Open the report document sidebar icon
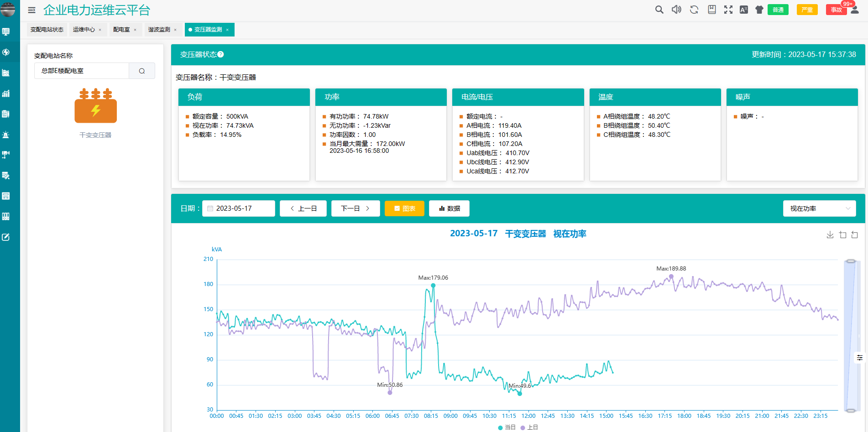The image size is (868, 432). point(6,114)
